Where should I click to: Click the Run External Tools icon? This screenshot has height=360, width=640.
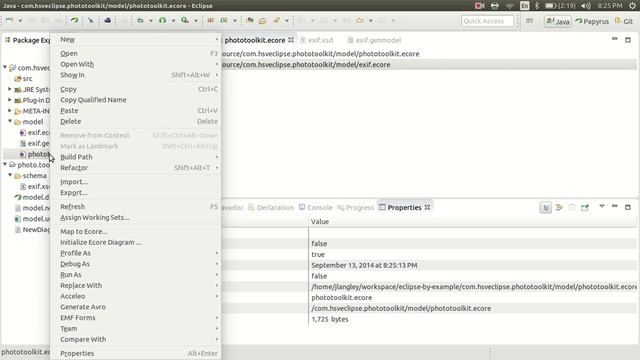(185, 20)
